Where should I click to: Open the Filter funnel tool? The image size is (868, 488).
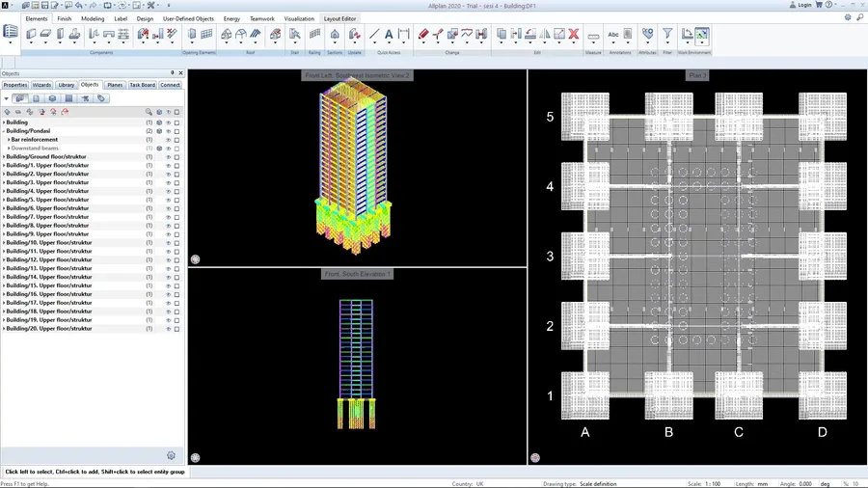pyautogui.click(x=667, y=34)
